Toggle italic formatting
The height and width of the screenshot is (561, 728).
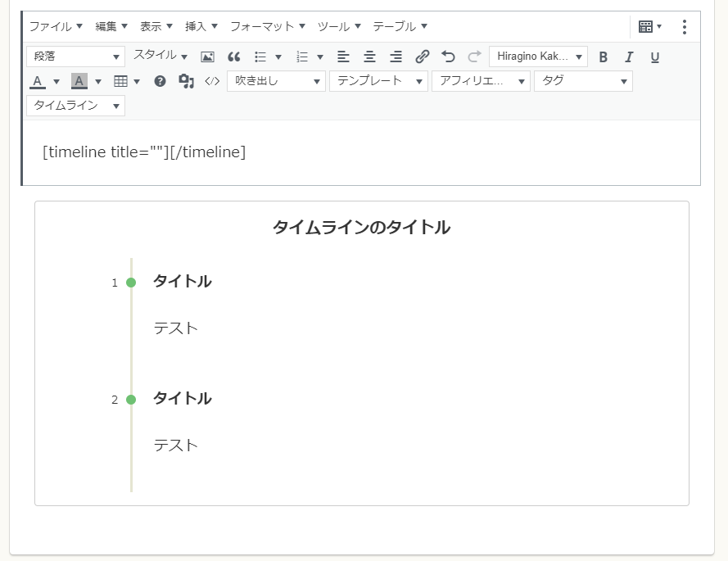click(629, 57)
